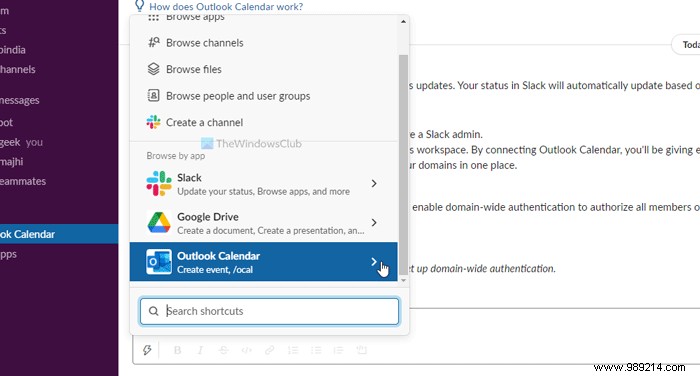Apply inline code formatting icon
Image resolution: width=700 pixels, height=376 pixels.
coord(246,350)
